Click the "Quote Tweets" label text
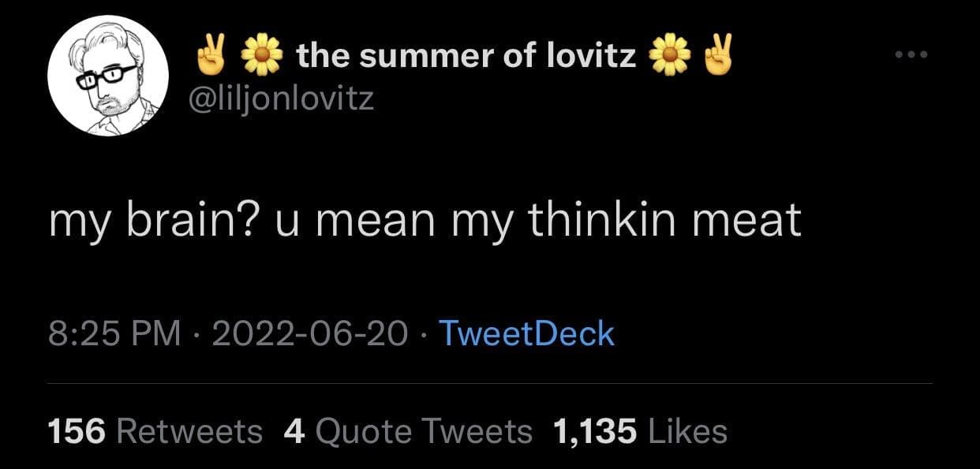 coord(424,431)
